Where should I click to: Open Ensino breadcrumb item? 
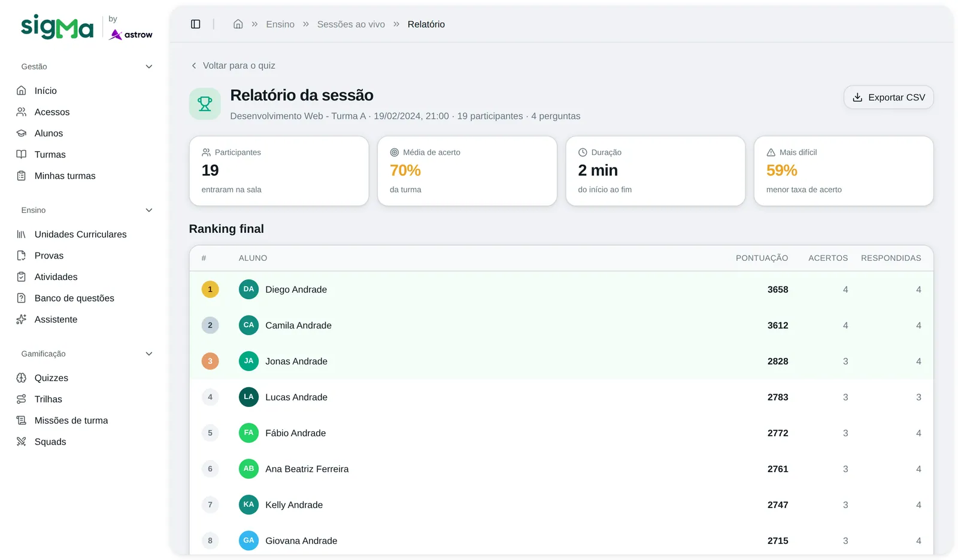click(280, 24)
